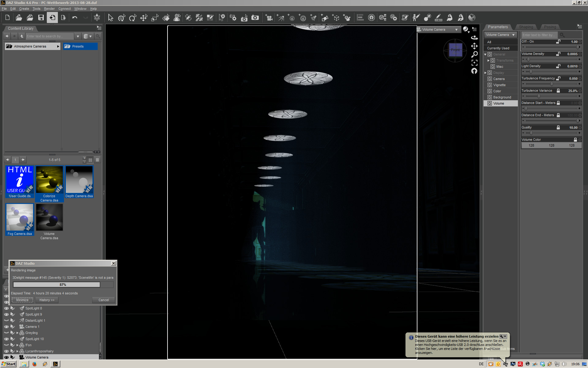This screenshot has width=588, height=368.
Task: Switch to the Shaping tab
Action: (526, 27)
